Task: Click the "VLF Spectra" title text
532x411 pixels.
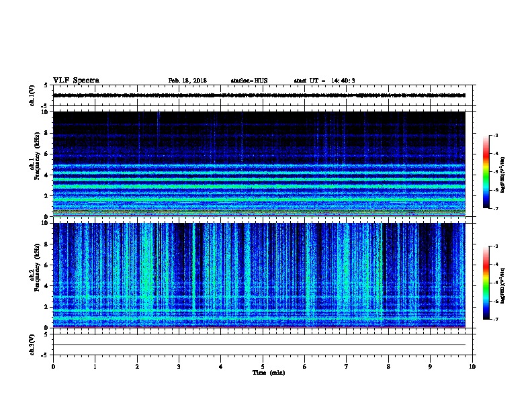Action: tap(76, 81)
